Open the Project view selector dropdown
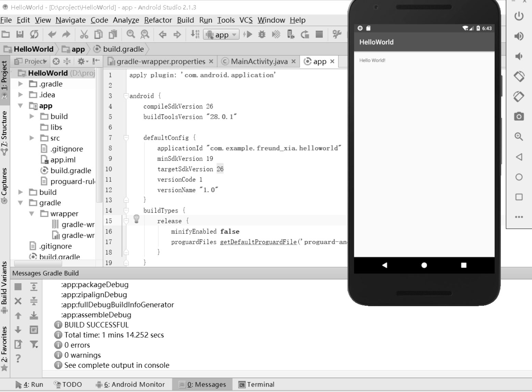Viewport: 532px width, 392px height. coord(30,61)
